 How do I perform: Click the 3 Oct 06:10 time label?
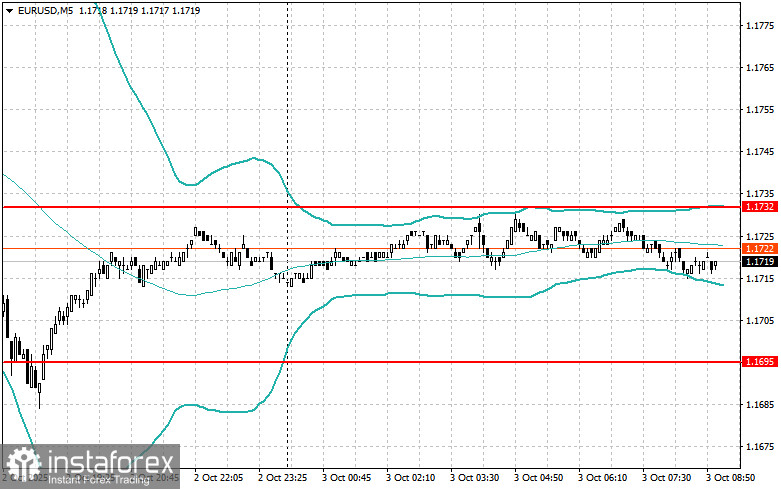[602, 478]
